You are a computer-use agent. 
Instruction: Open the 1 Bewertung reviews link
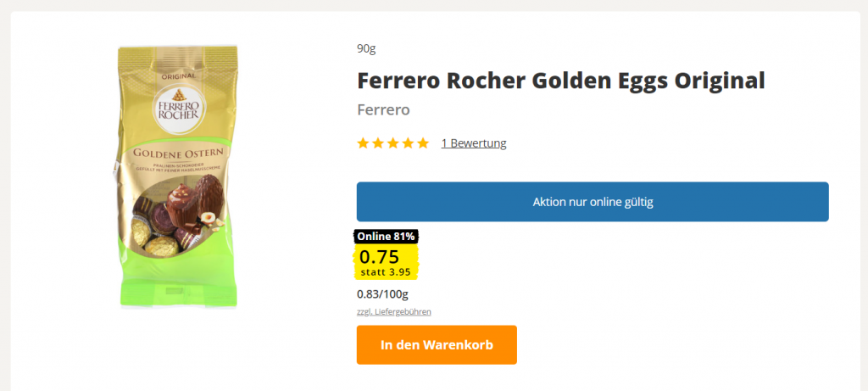[473, 143]
